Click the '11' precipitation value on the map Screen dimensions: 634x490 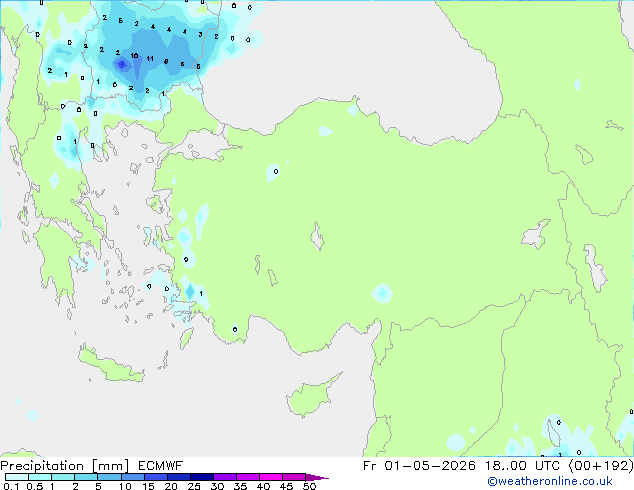pos(150,59)
